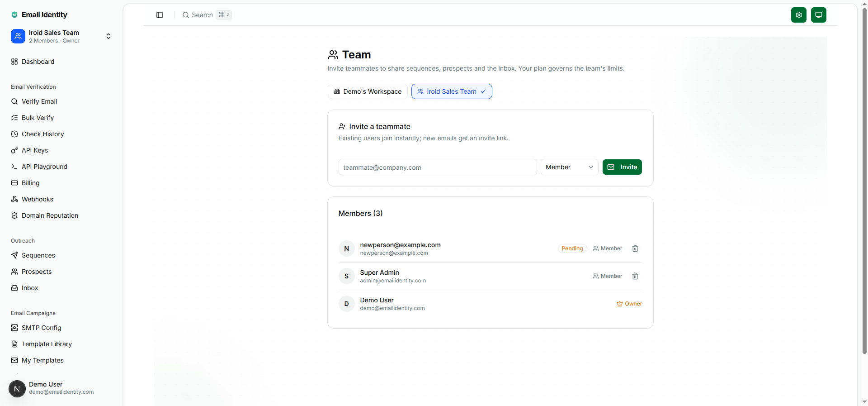Click Member role of newperson@example.com
Viewport: 868px width, 406px height.
point(608,248)
